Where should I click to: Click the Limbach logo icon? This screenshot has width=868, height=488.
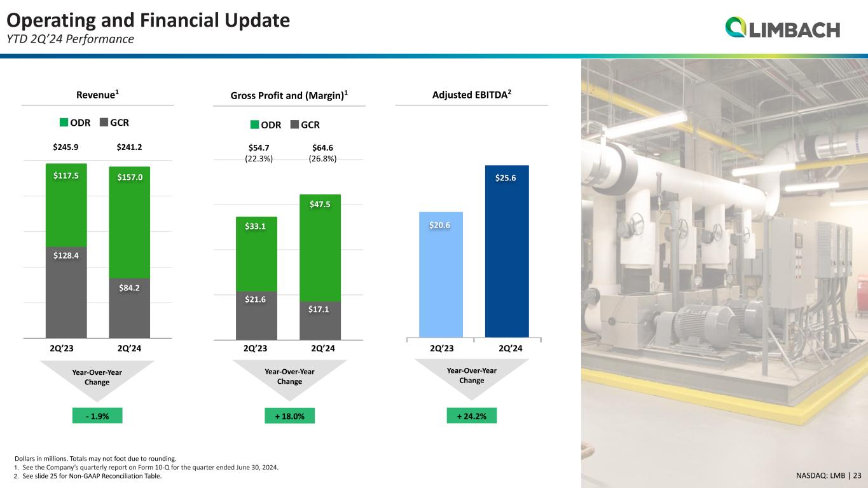[x=736, y=28]
